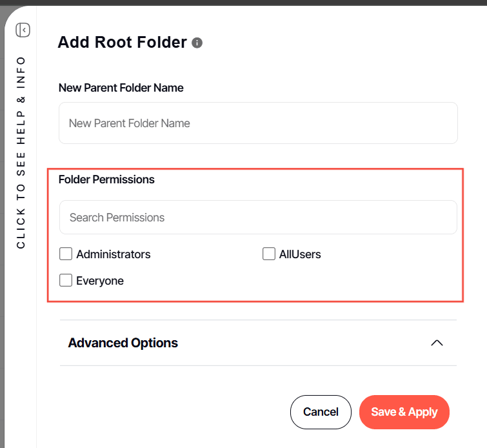Image resolution: width=487 pixels, height=448 pixels.
Task: Click the chevron arrow in Advanced Options row
Action: 437,343
